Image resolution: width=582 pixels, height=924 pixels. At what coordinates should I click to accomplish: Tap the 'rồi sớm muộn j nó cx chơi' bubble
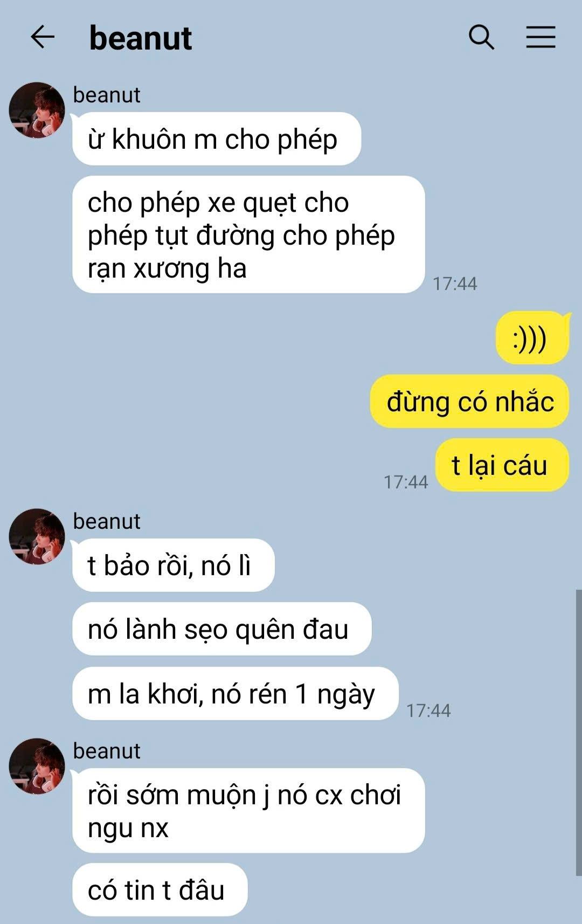pos(248,810)
